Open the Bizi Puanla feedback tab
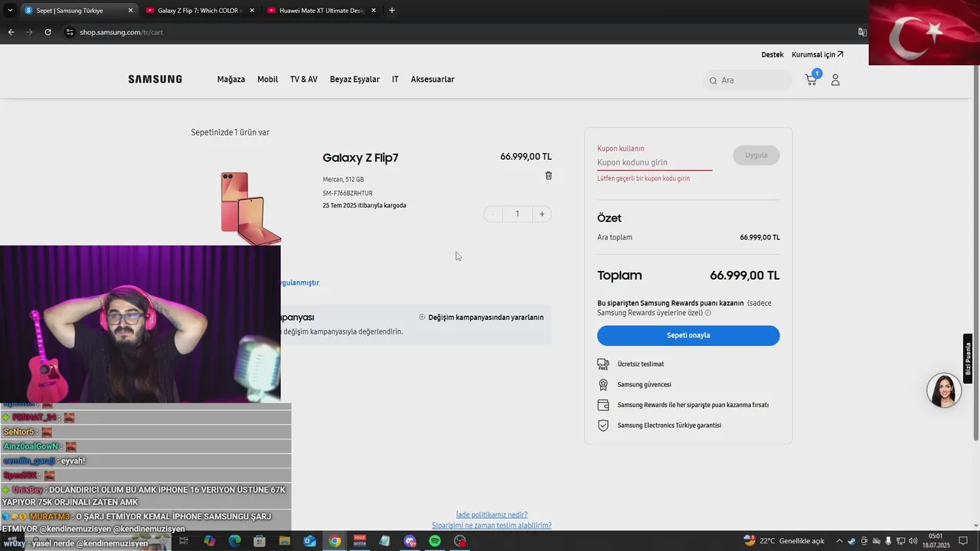The height and width of the screenshot is (551, 980). (x=968, y=359)
